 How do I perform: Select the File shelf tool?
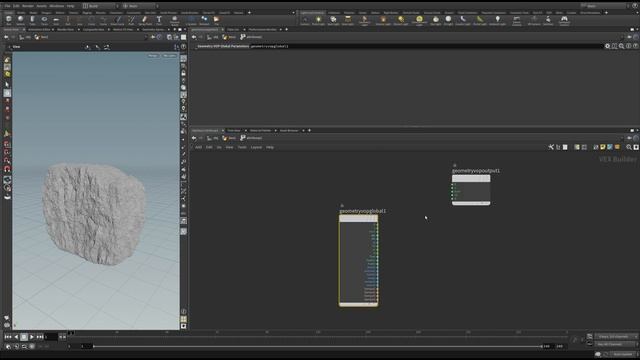point(216,20)
